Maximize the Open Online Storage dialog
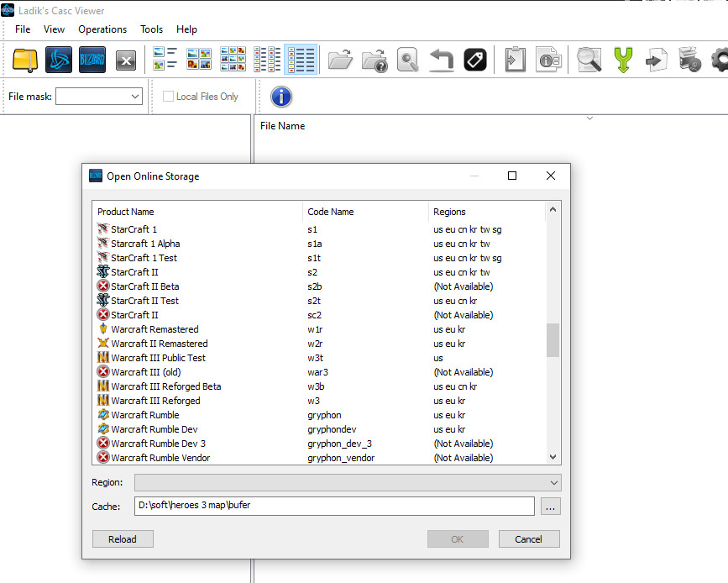The height and width of the screenshot is (583, 728). [512, 176]
